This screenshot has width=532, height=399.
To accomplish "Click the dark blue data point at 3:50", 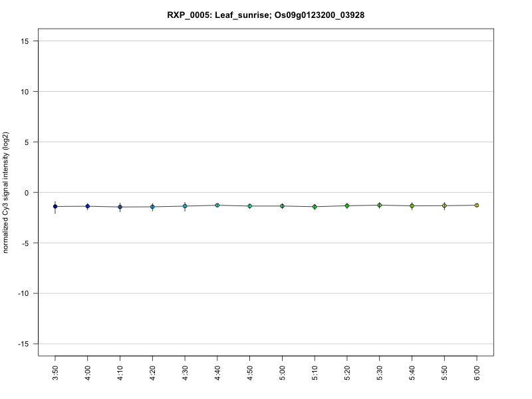I will click(55, 206).
